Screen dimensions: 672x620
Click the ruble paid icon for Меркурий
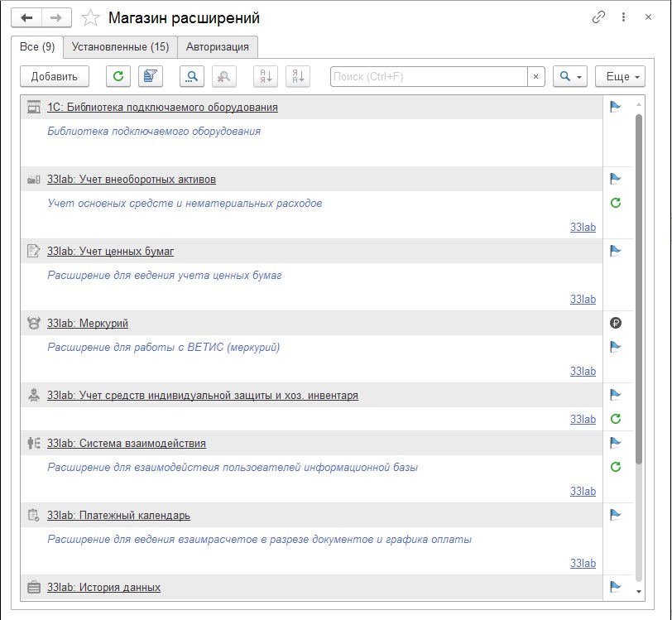(x=616, y=323)
